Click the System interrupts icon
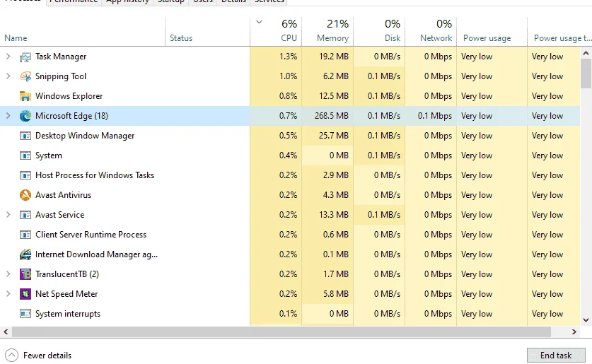This screenshot has width=592, height=364. 25,314
